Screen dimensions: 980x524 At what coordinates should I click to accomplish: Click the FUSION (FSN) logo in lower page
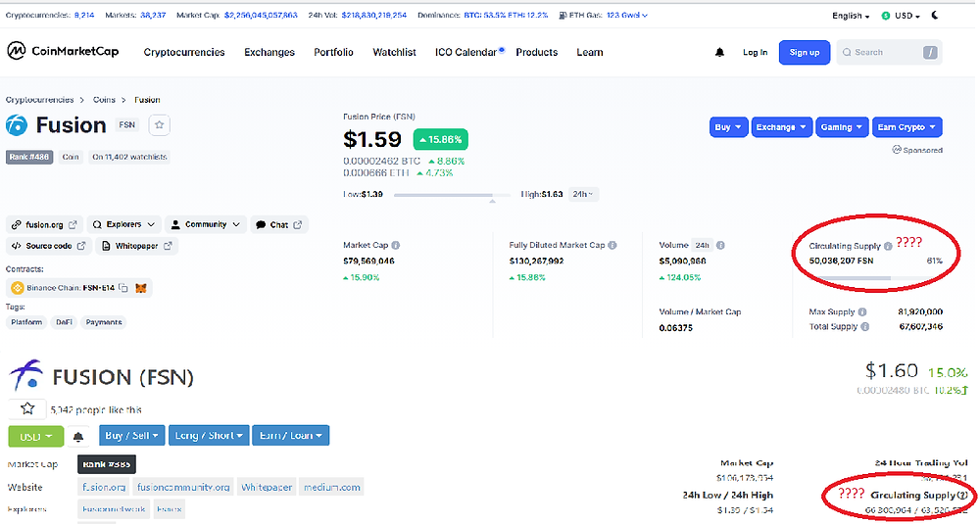coord(25,375)
